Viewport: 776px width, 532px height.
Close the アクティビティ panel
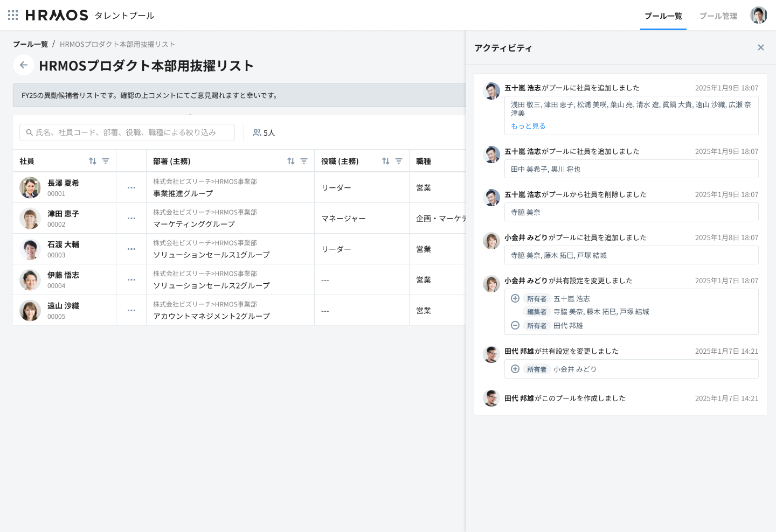761,47
